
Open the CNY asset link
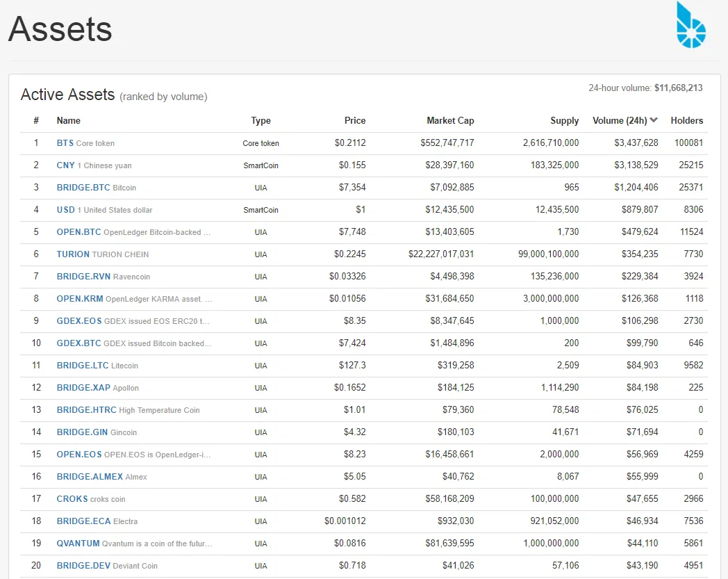[x=65, y=165]
